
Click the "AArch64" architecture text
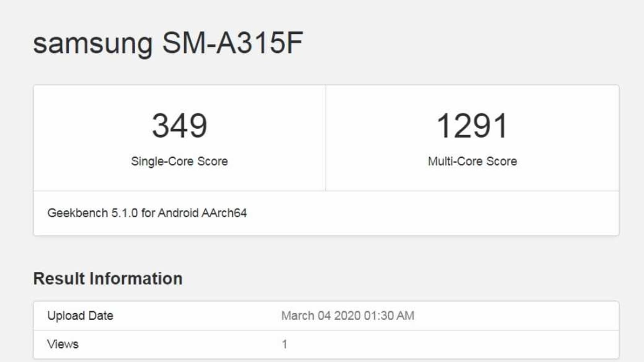pyautogui.click(x=224, y=213)
